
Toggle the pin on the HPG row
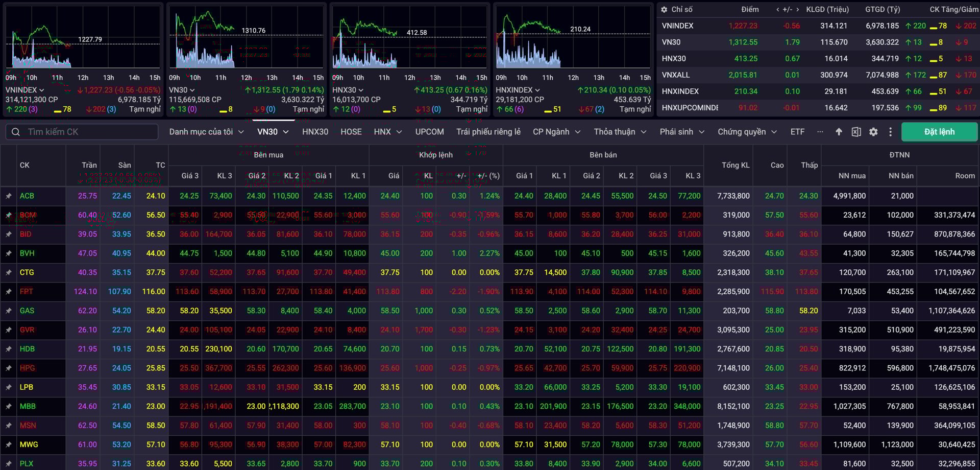(x=9, y=368)
